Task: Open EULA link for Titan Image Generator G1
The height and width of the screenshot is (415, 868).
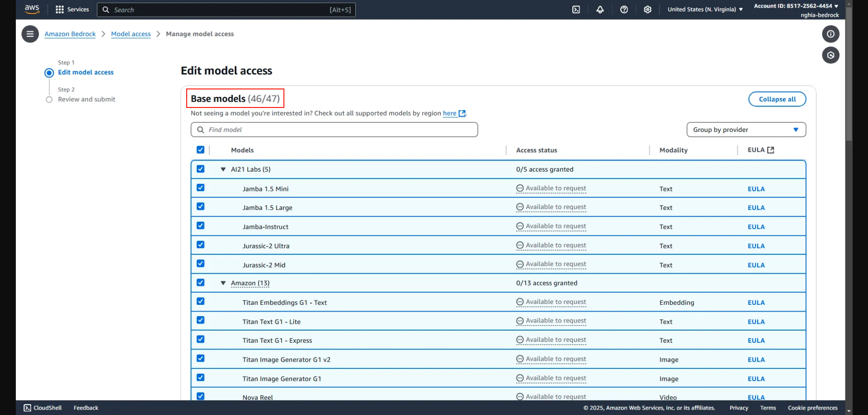Action: tap(756, 379)
